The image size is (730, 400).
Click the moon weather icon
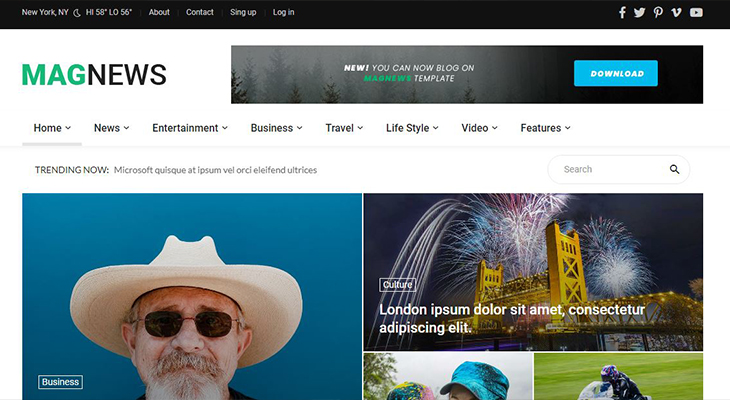tap(77, 13)
